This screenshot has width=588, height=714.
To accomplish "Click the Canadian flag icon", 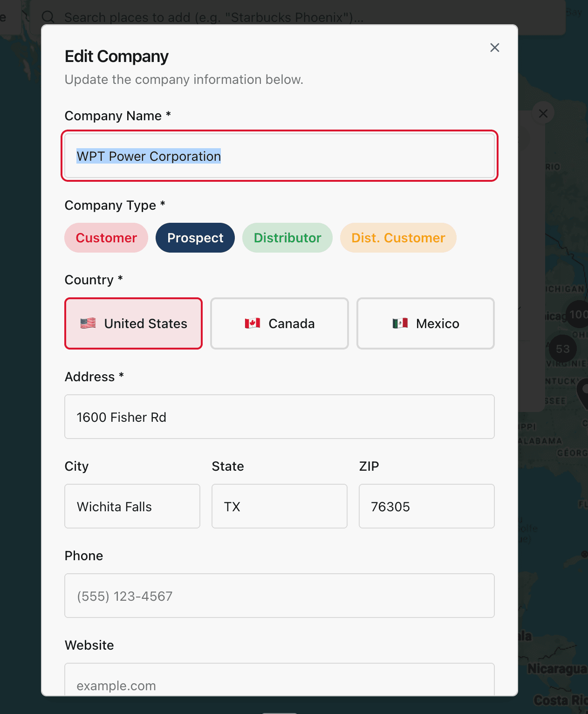I will [252, 323].
